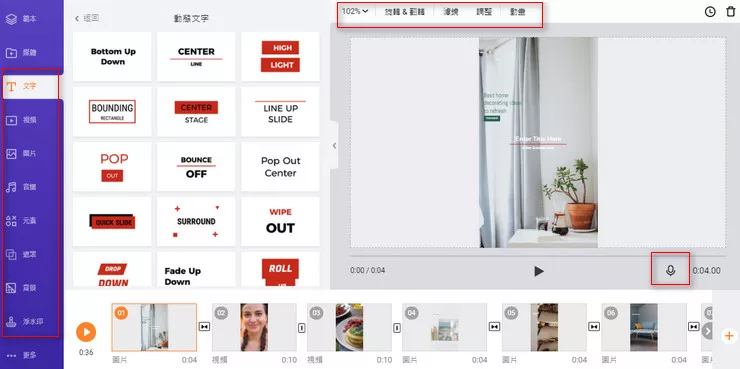Screen dimensions: 740x369
Task: Choose the CENTER STAGE text style
Action: (196, 112)
